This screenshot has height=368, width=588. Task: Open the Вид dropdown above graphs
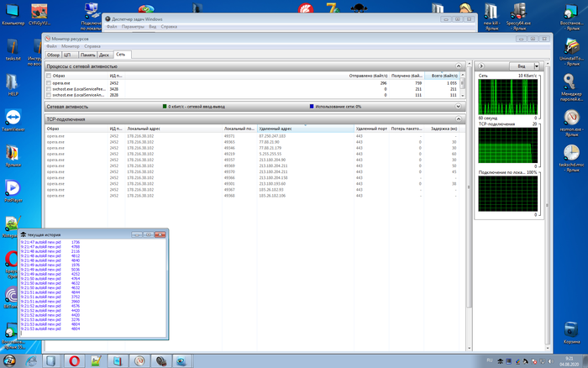[x=522, y=66]
